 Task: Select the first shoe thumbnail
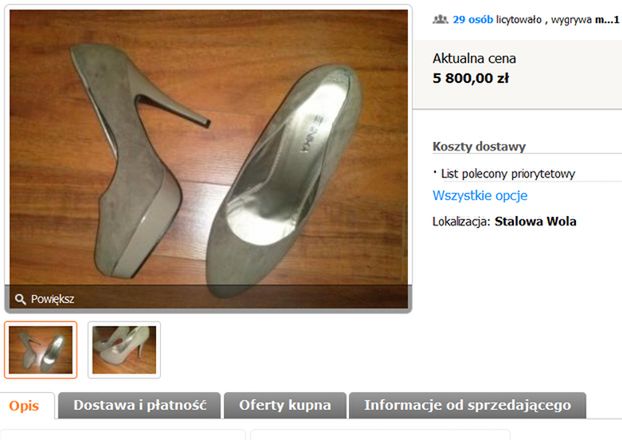point(40,350)
